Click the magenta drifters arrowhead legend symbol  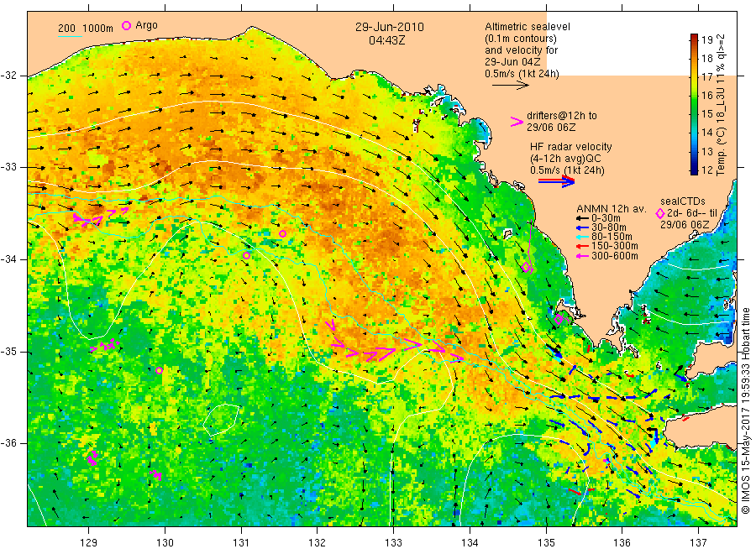(517, 122)
